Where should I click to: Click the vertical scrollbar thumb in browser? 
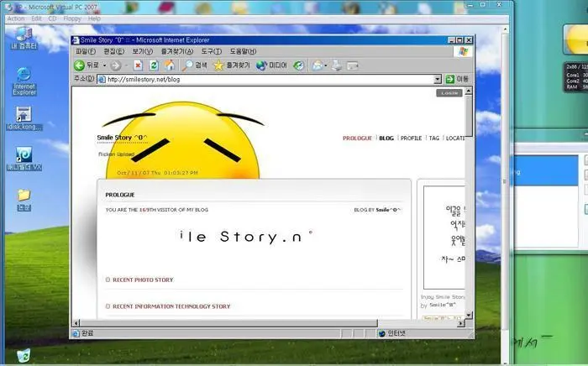point(469,116)
